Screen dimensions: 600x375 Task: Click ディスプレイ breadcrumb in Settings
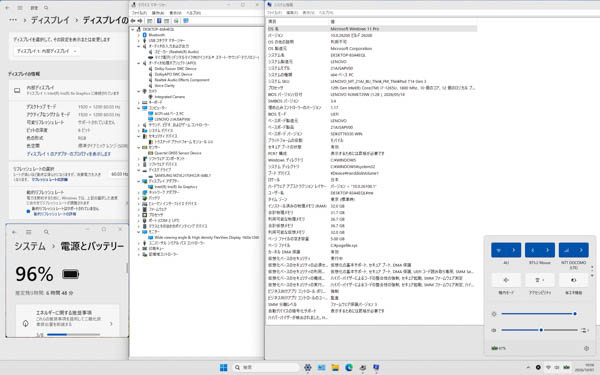tap(50, 20)
